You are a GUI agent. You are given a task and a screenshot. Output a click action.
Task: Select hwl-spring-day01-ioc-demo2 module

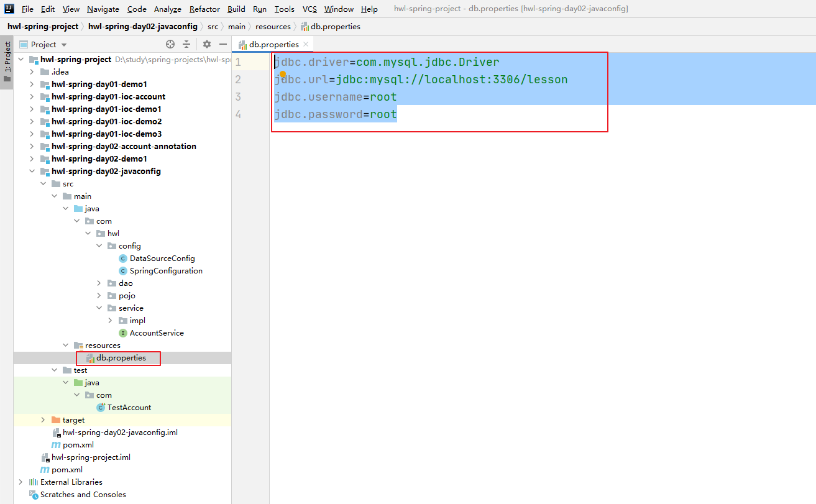click(107, 122)
